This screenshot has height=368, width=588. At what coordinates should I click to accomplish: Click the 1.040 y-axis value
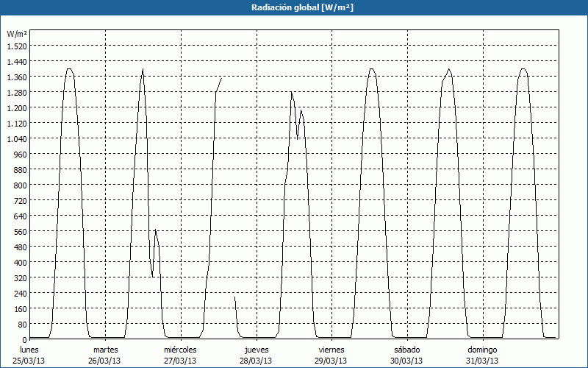coord(17,138)
